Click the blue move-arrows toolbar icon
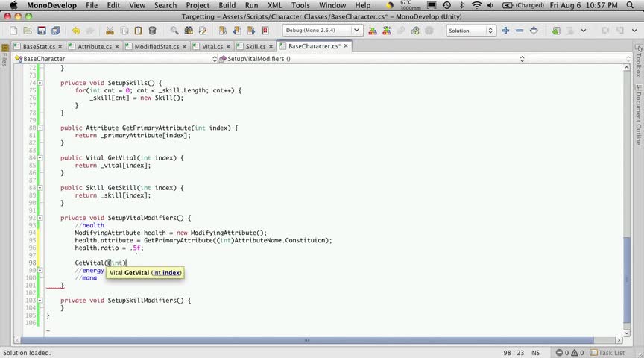This screenshot has height=358, width=644. click(534, 31)
